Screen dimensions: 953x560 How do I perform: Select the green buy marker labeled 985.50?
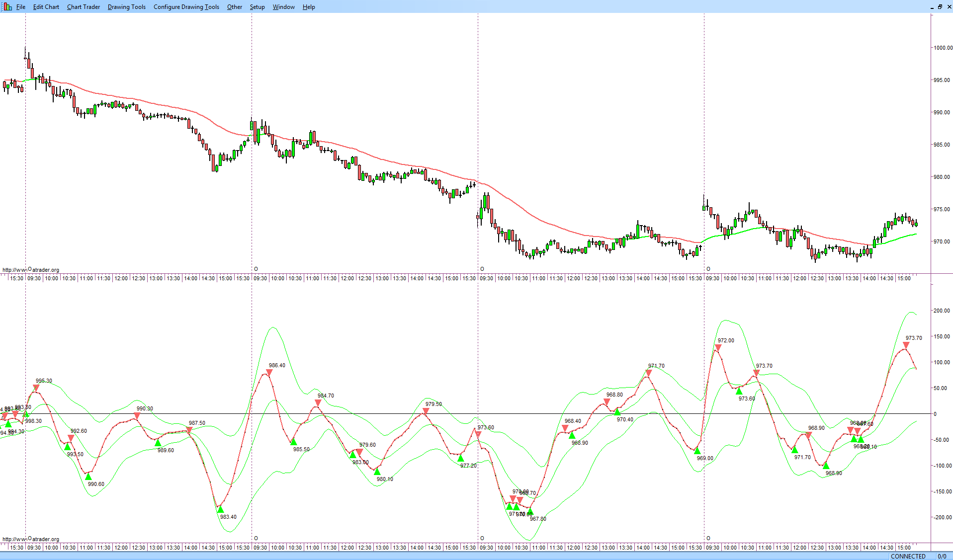[294, 442]
